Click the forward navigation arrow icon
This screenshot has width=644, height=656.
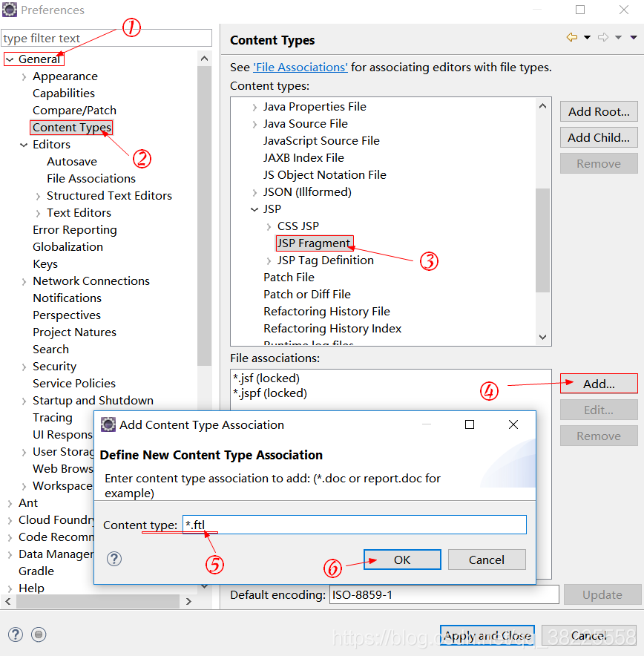pyautogui.click(x=603, y=37)
